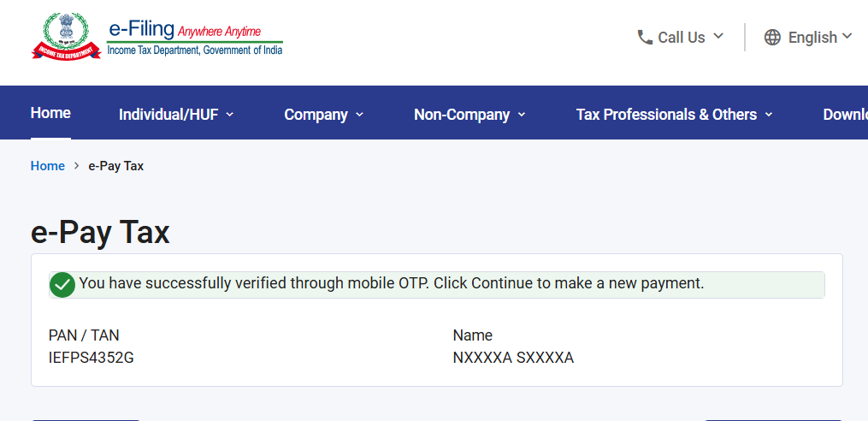Go to the Home breadcrumb link

48,166
